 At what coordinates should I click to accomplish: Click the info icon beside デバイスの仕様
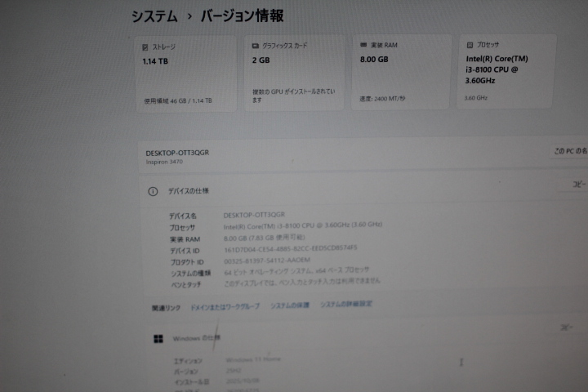point(153,192)
